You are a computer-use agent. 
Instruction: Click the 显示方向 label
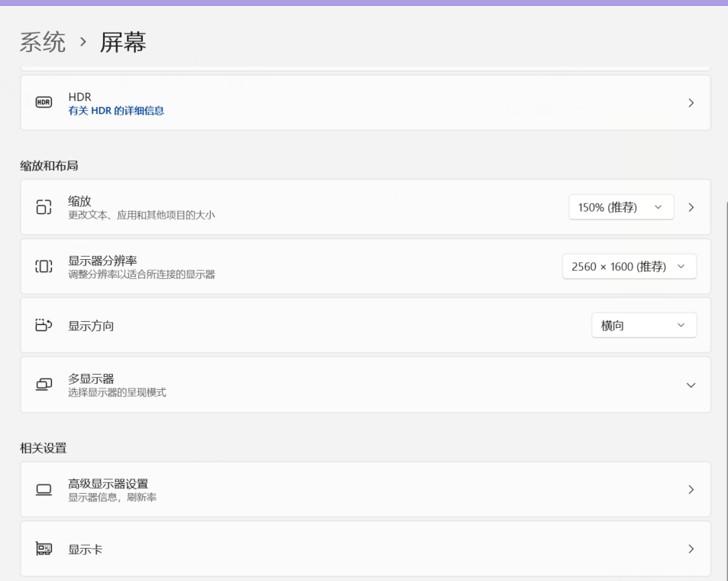click(91, 326)
